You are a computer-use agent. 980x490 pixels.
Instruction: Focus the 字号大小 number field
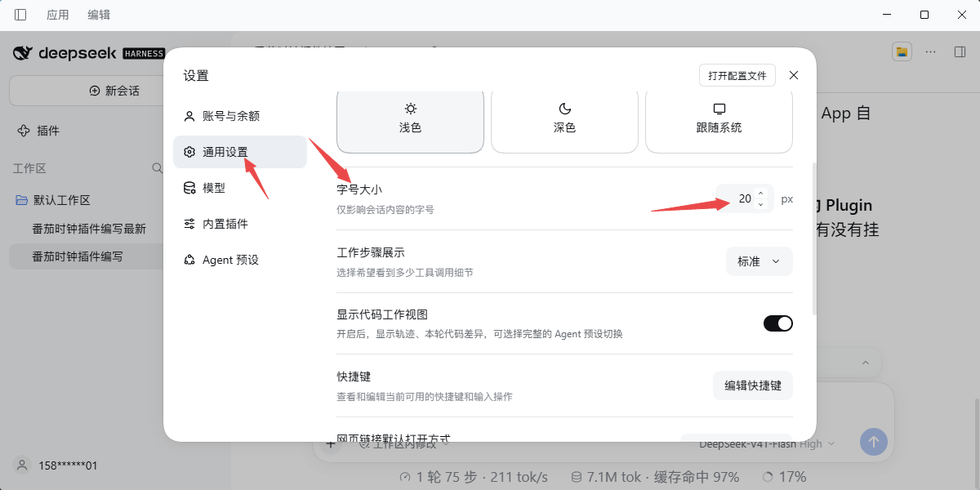(744, 198)
